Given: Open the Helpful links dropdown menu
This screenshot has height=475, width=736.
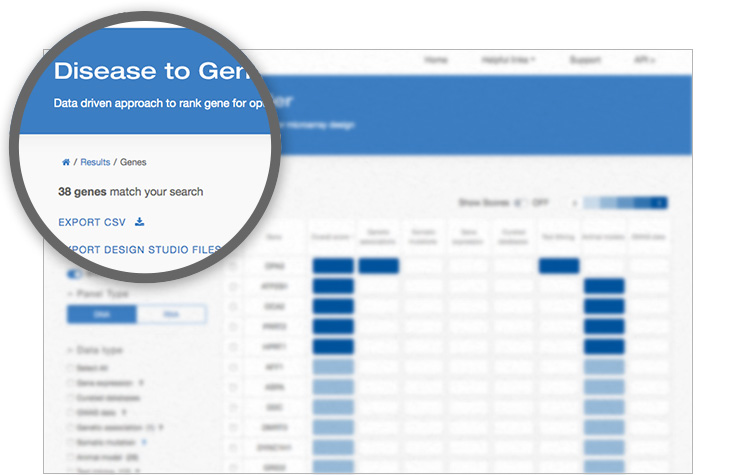Looking at the screenshot, I should pos(509,60).
